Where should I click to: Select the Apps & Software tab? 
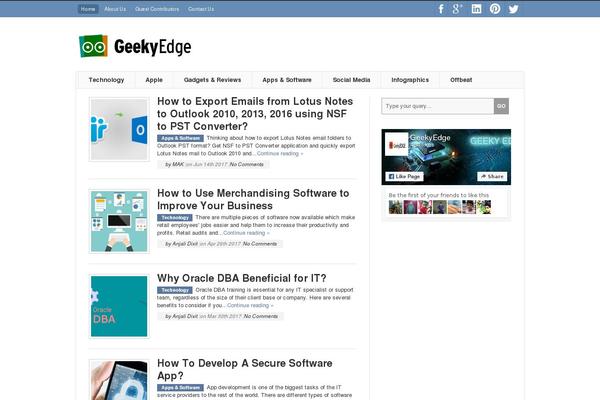click(287, 80)
